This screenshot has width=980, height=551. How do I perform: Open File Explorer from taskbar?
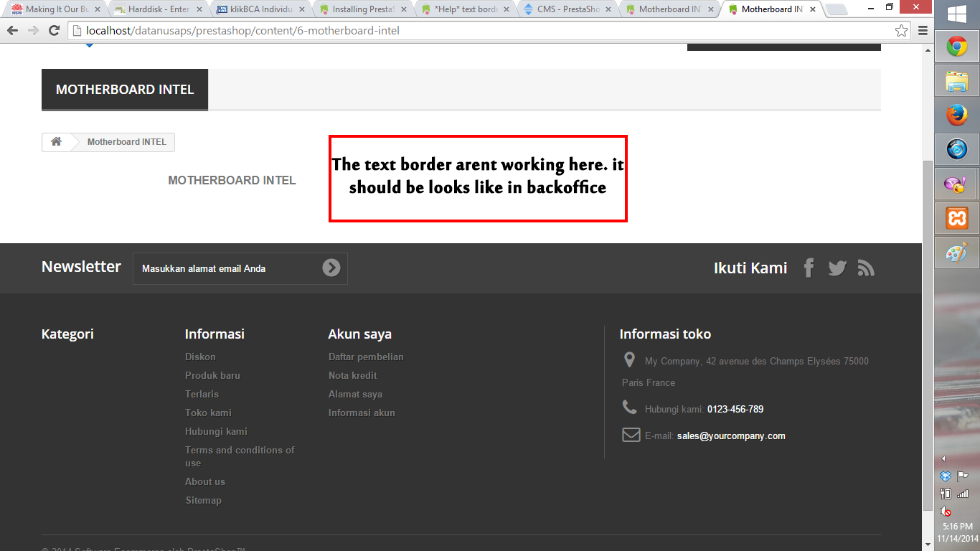click(x=956, y=81)
